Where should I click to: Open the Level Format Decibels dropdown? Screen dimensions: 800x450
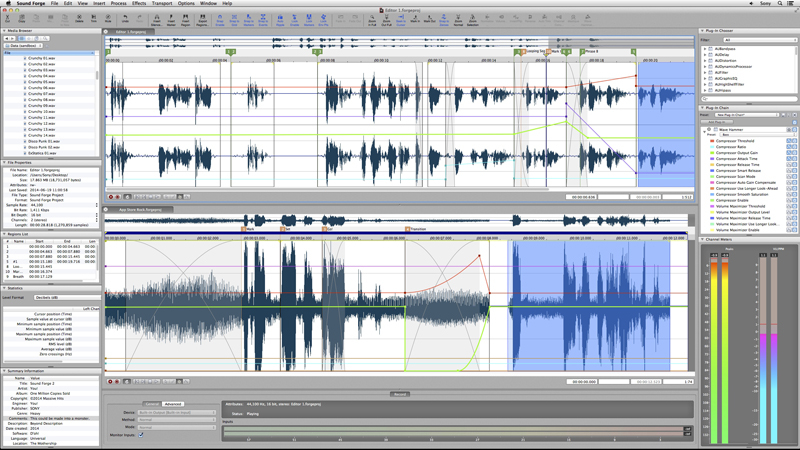coord(66,297)
